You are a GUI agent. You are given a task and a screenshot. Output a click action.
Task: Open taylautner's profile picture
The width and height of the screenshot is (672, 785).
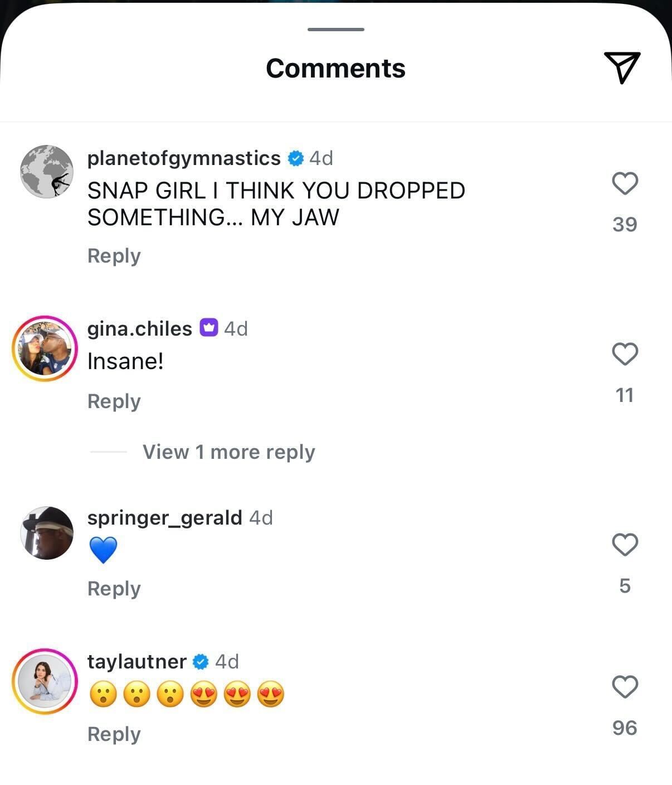tap(46, 681)
